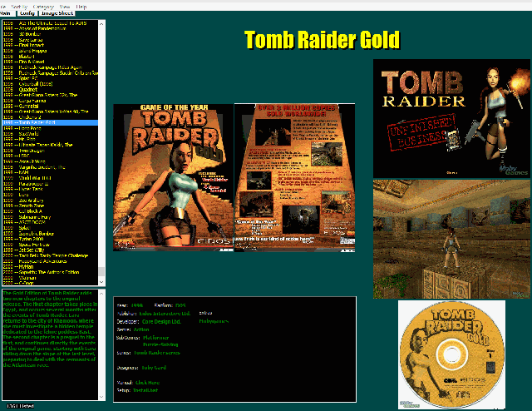Select 3D Bomber in game list

(50, 34)
